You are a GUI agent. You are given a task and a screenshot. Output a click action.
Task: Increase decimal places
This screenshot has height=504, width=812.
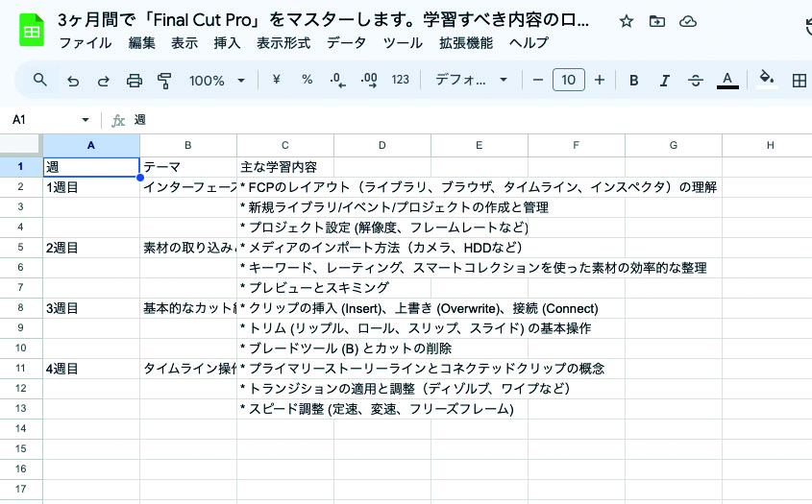(x=369, y=81)
